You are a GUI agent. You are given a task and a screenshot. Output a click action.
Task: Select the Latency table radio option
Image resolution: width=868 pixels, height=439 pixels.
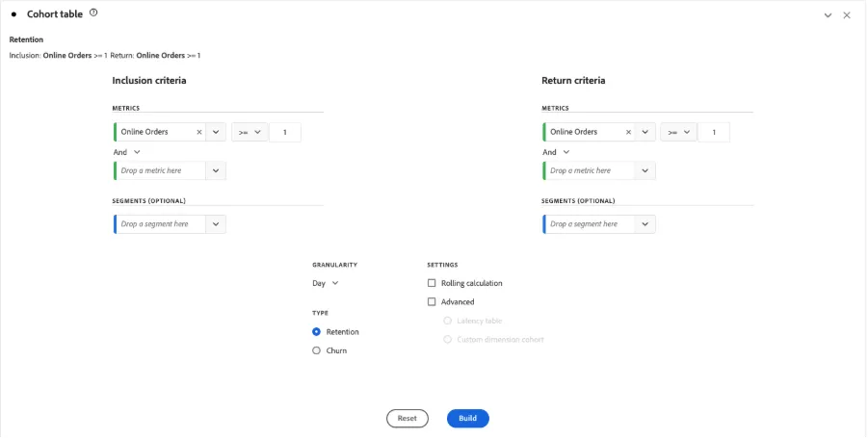pyautogui.click(x=447, y=321)
